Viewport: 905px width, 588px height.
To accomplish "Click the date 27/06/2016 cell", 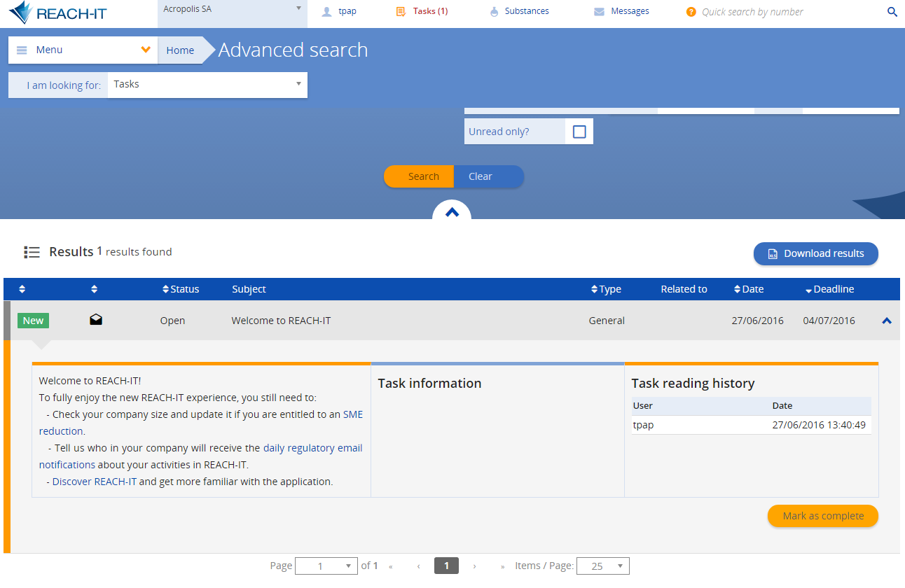I will tap(758, 321).
